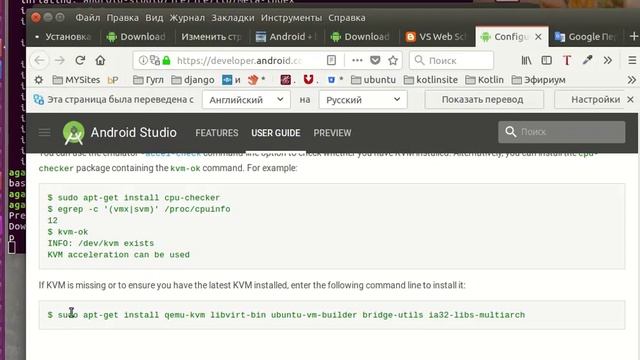Viewport: 640px width, 360px height.
Task: Click 'INFO: /dev/kvm exists' line
Action: click(x=100, y=243)
